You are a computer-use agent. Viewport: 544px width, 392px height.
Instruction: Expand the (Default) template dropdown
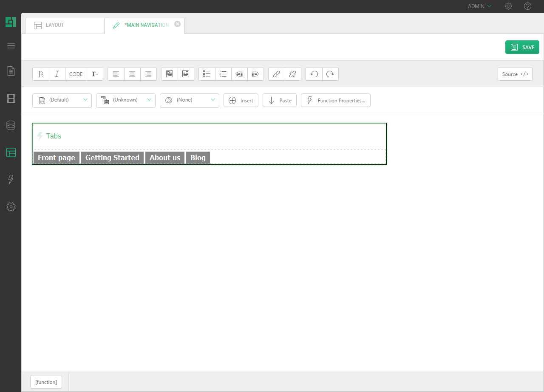(62, 100)
